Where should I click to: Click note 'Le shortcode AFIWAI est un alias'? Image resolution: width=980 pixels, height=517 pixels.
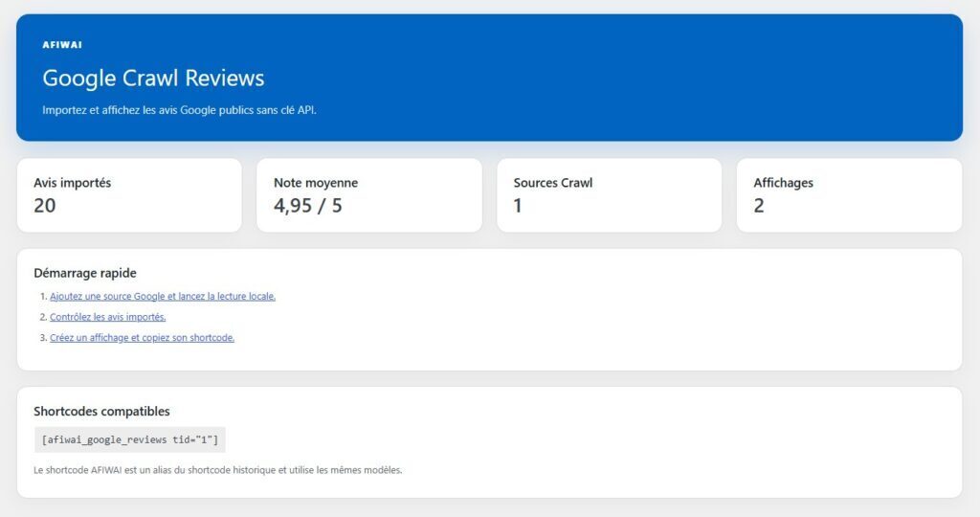(x=218, y=470)
